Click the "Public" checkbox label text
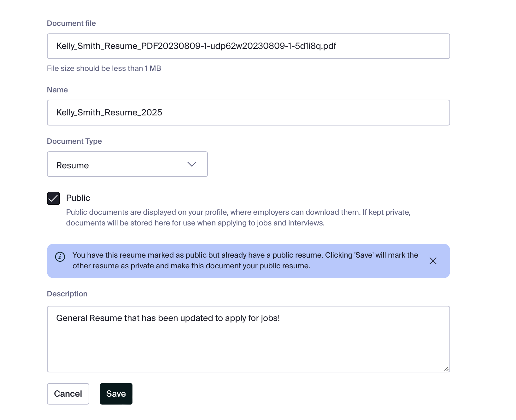 78,198
